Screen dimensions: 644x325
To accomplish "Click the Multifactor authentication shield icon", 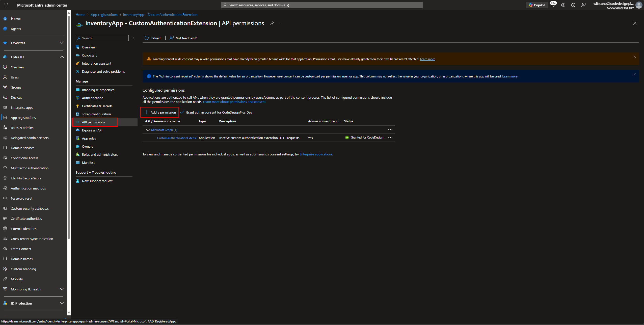I will (x=5, y=168).
